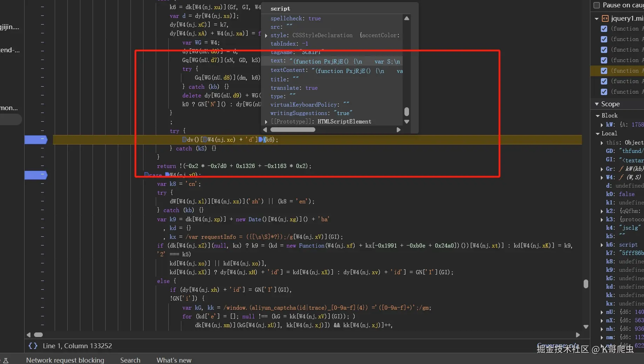Collapse the Scope section
644x364 pixels.
click(x=597, y=104)
